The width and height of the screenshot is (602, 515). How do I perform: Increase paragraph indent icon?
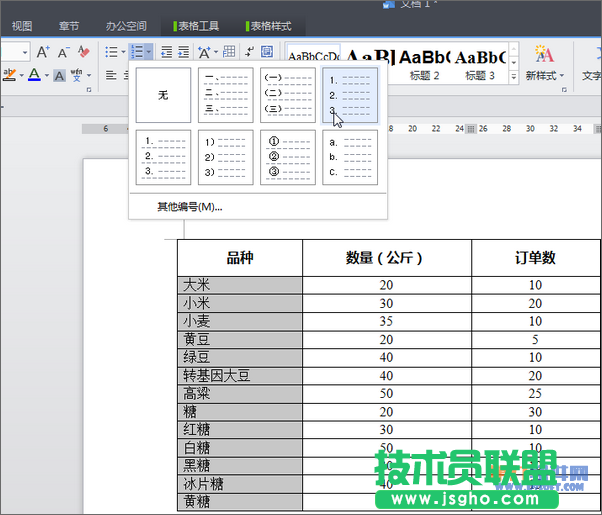pos(184,52)
